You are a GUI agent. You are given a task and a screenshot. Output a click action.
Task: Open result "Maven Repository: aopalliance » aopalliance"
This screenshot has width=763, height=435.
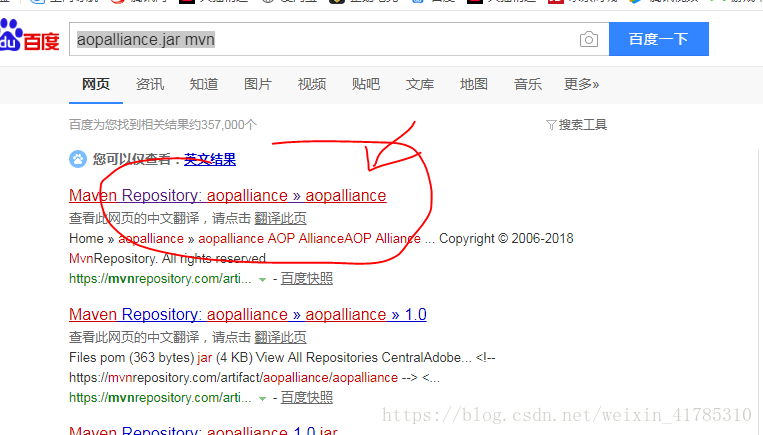coord(228,195)
